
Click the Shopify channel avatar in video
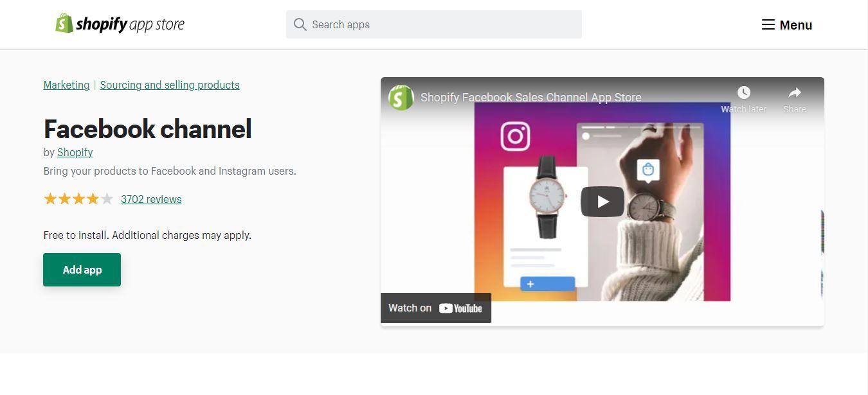(401, 98)
